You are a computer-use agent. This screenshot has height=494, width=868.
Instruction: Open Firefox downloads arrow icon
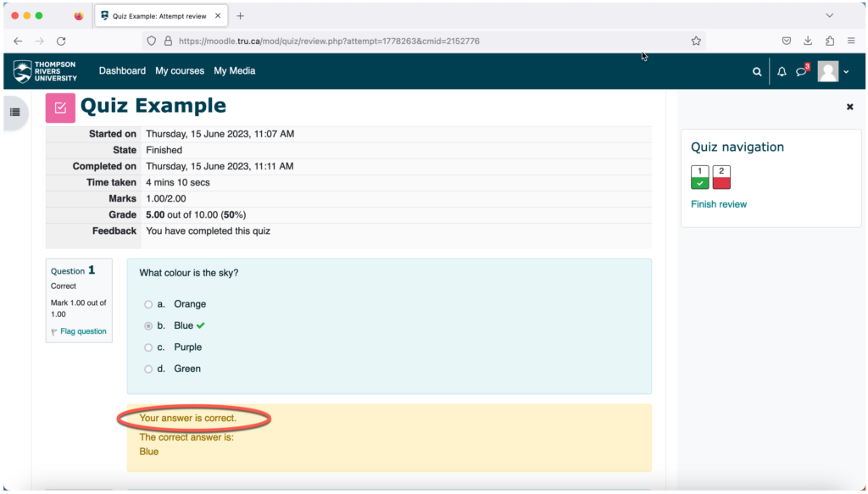[808, 41]
